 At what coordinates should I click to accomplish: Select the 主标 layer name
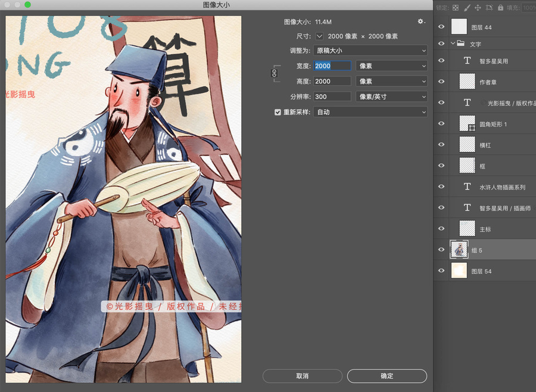(485, 229)
